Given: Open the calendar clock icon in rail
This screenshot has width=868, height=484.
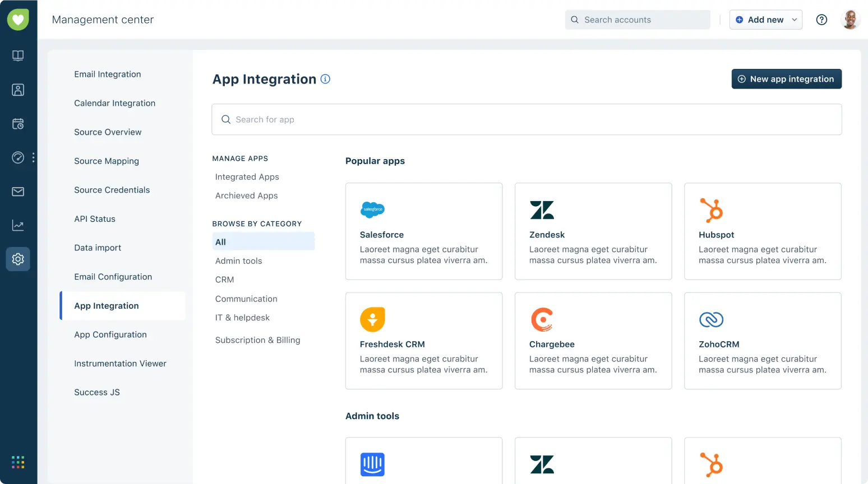Looking at the screenshot, I should click(x=18, y=124).
